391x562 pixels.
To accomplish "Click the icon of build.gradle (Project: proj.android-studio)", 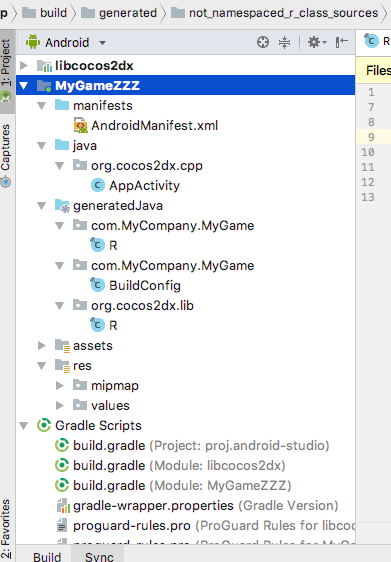I will (62, 445).
